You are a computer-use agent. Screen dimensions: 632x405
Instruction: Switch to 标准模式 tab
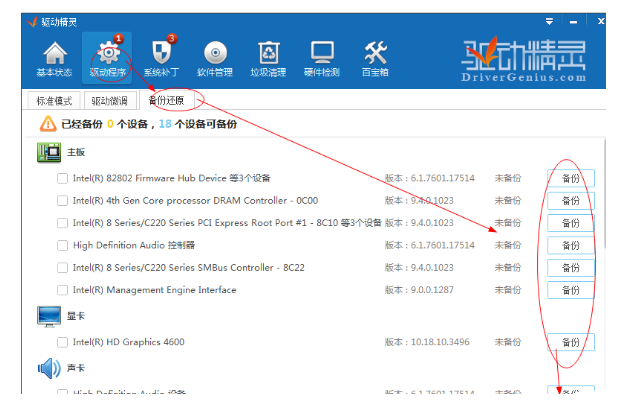[x=55, y=100]
